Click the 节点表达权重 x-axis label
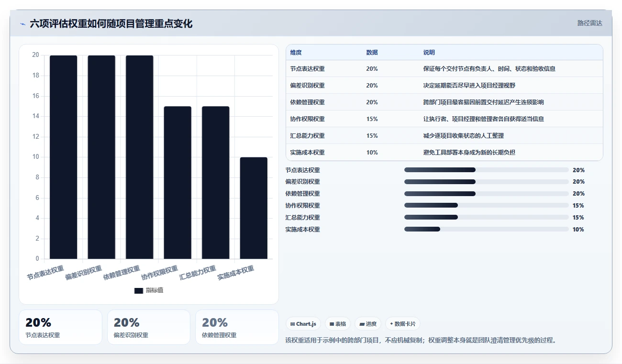622x364 pixels. coord(45,273)
